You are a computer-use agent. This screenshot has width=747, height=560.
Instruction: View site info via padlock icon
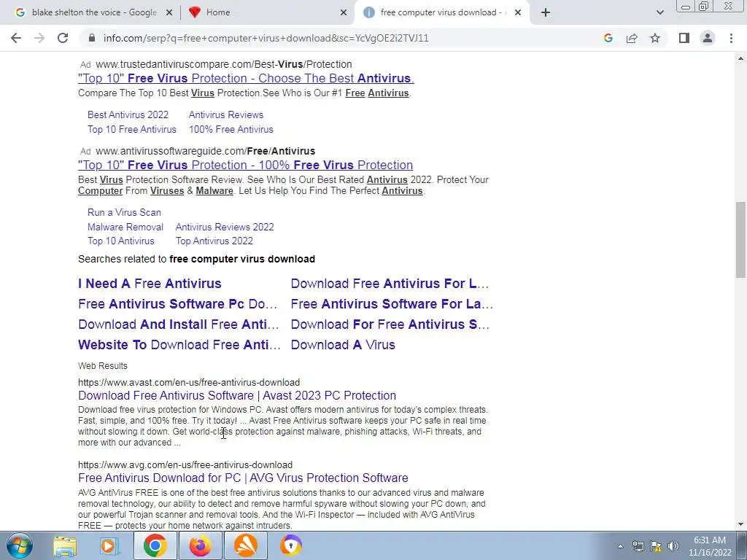92,38
